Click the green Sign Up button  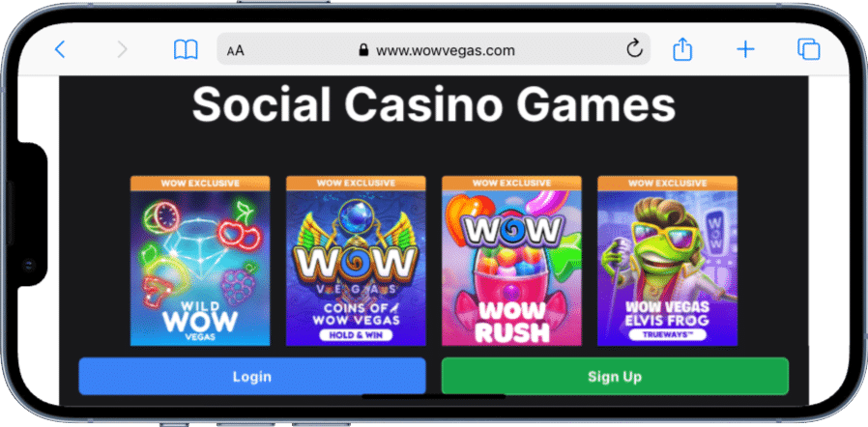615,376
